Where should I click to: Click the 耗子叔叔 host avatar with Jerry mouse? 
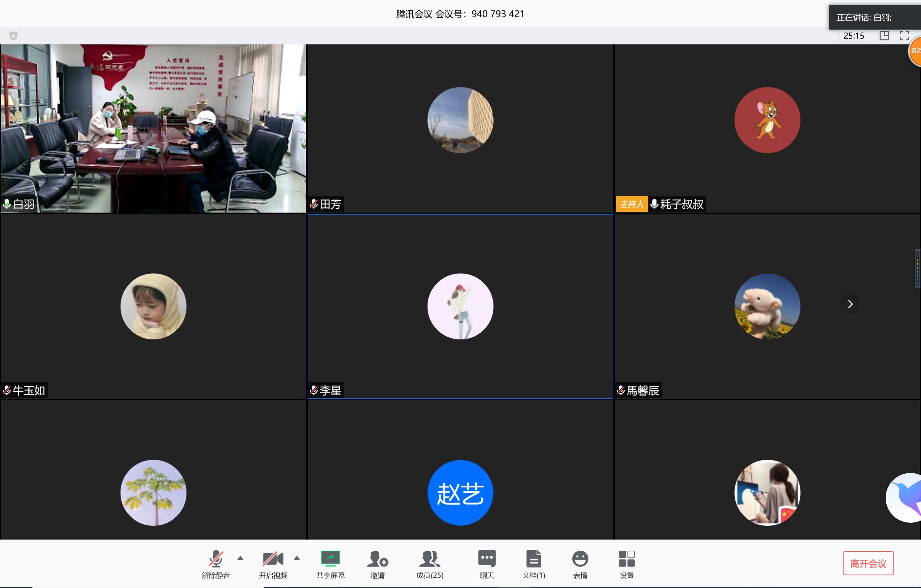[767, 120]
